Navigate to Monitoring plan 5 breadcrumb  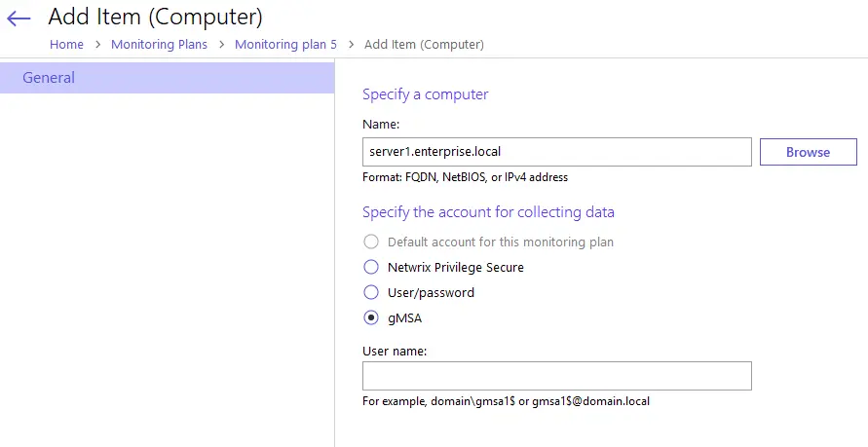pos(285,44)
